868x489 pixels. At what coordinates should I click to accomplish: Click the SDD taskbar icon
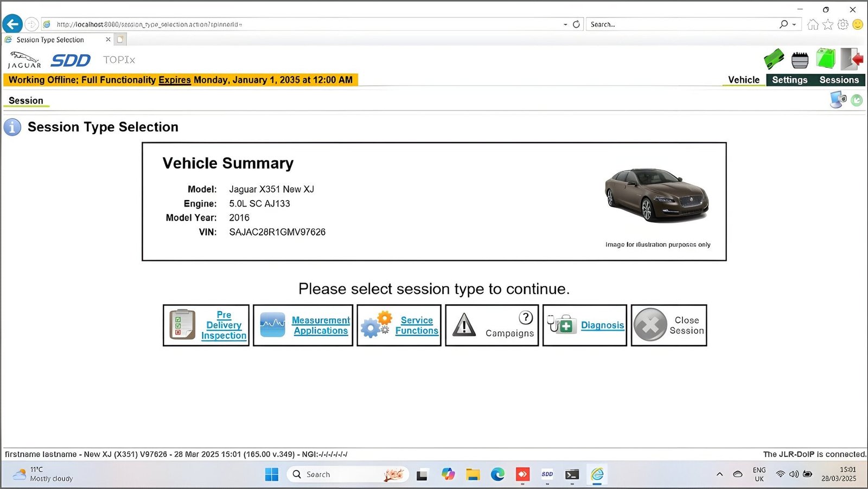coord(547,474)
